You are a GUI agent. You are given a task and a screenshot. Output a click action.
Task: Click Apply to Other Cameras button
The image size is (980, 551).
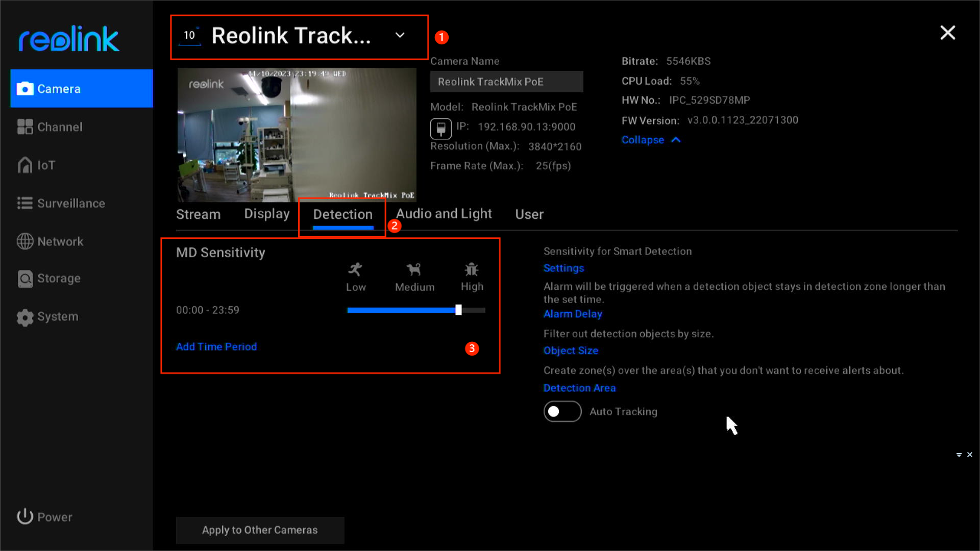click(260, 530)
